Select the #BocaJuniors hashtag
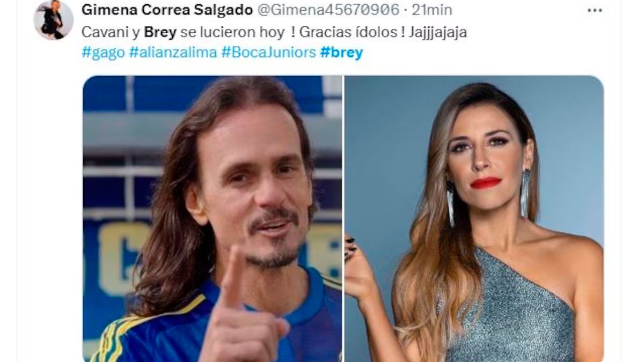This screenshot has width=644, height=362. [268, 53]
